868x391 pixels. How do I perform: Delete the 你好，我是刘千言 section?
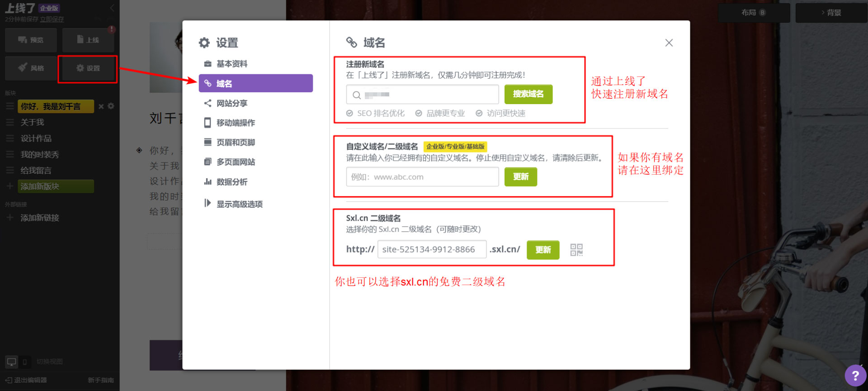pyautogui.click(x=101, y=106)
